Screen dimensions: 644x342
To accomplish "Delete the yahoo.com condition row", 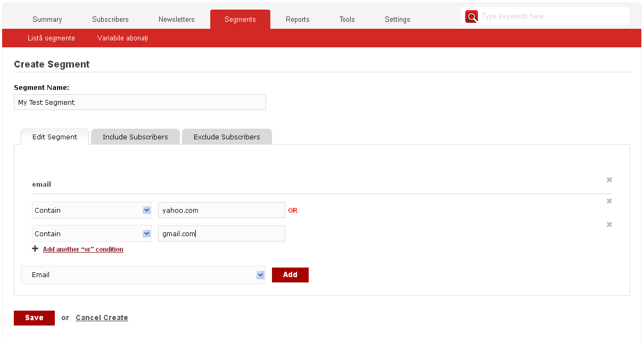I will click(x=609, y=201).
